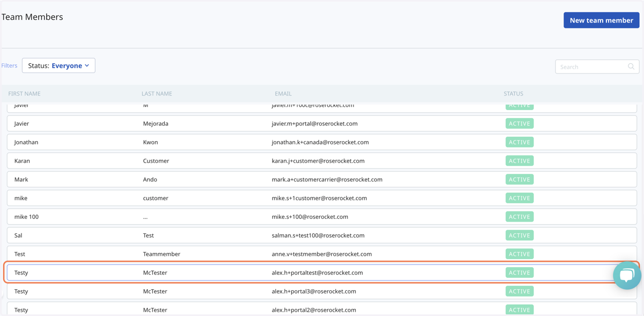
Task: Click email javier.m+portal@roserocket.com
Action: [314, 123]
